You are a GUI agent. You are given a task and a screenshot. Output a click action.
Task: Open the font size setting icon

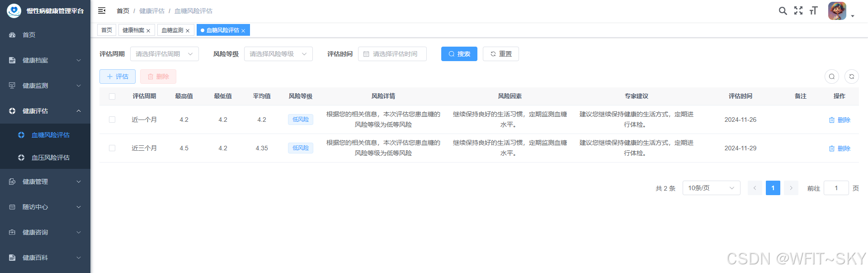click(x=814, y=10)
